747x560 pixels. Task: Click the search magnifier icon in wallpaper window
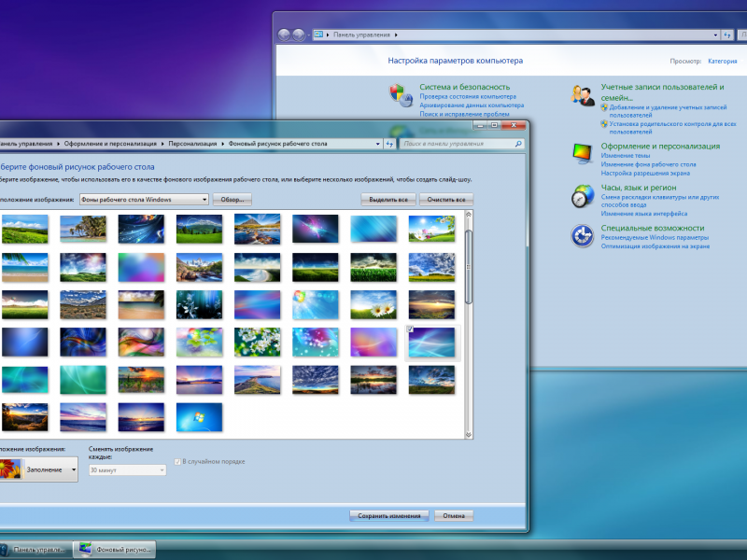[x=518, y=144]
